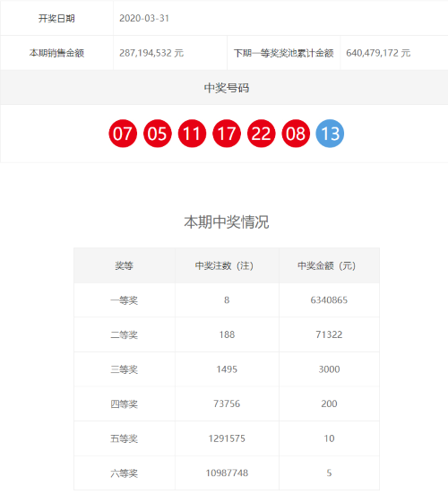Select the 五等奖 prize amount 10

[x=329, y=438]
